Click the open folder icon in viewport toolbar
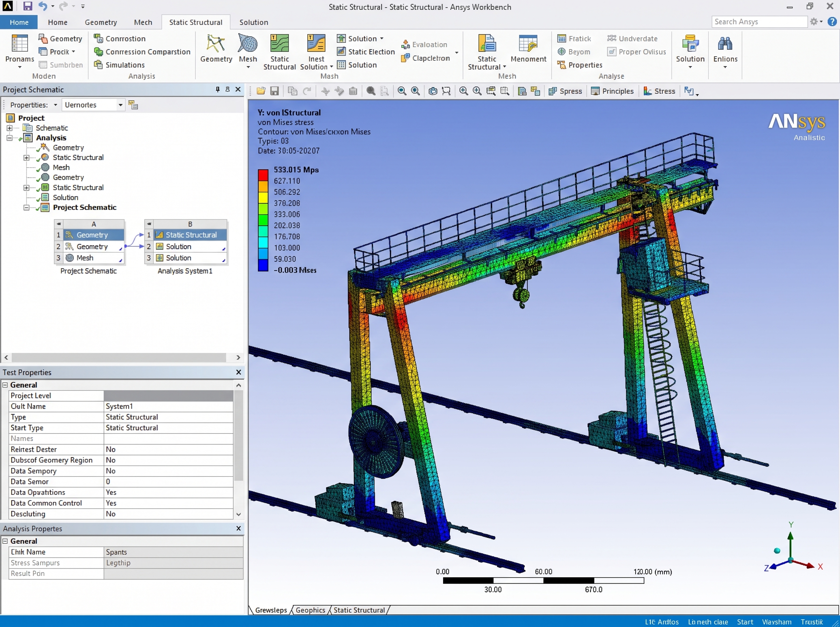This screenshot has height=627, width=840. 261,91
